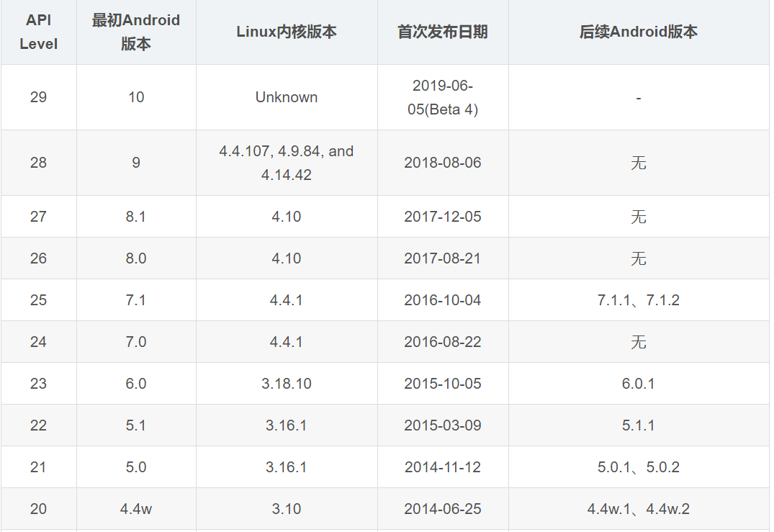Click kernel 3.16.1 in API 21 row

pos(287,467)
